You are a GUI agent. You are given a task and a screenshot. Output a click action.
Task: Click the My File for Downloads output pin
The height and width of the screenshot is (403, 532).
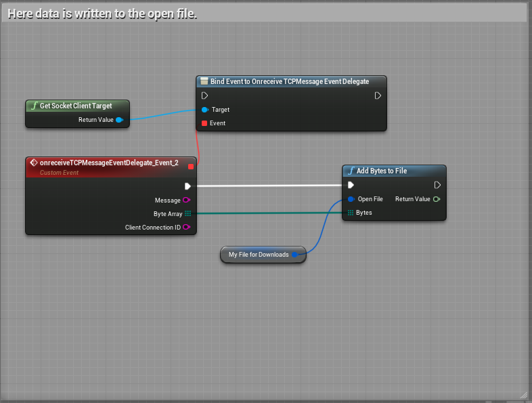pos(295,255)
